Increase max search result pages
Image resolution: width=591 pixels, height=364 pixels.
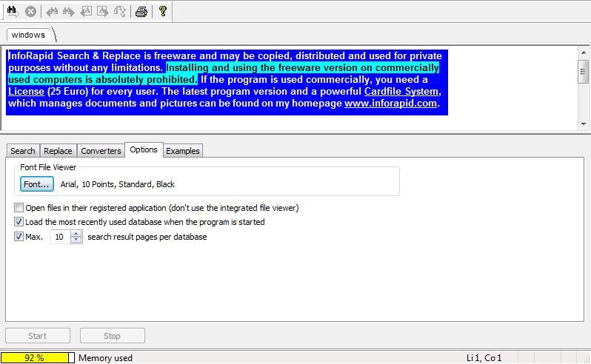coord(76,233)
